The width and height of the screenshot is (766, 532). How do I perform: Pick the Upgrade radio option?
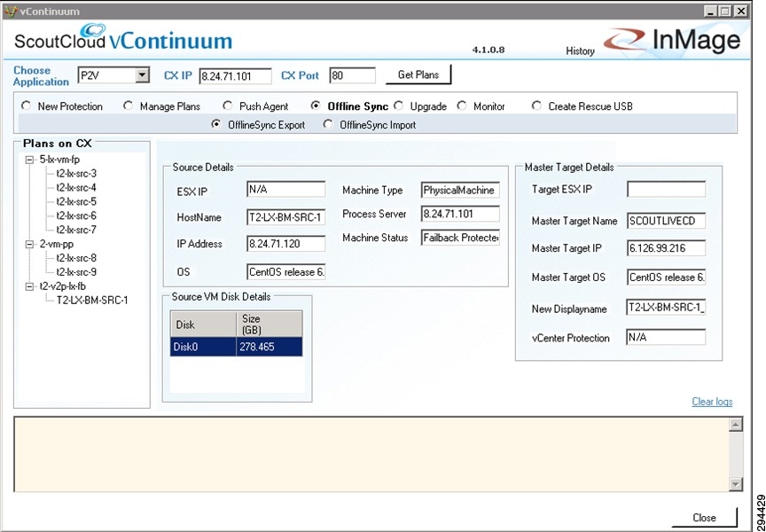coord(399,106)
